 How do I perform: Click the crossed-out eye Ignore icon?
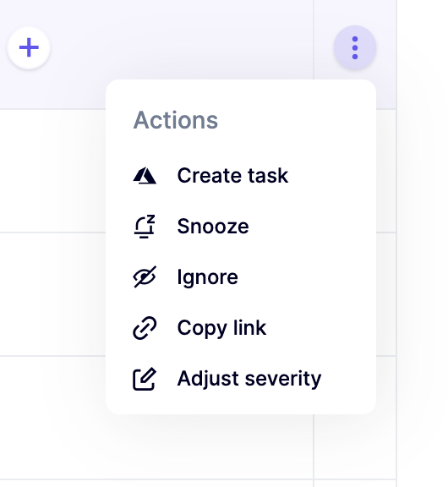point(145,277)
